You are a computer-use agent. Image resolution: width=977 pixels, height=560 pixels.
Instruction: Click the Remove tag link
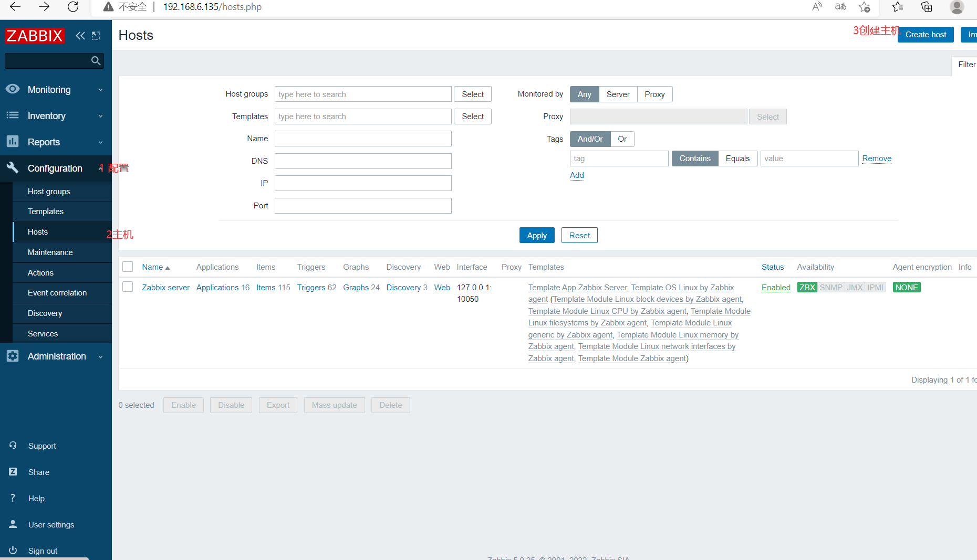pyautogui.click(x=877, y=159)
